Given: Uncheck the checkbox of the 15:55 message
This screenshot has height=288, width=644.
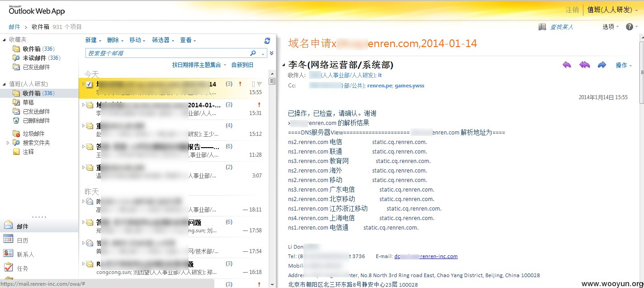Looking at the screenshot, I should coord(90,84).
